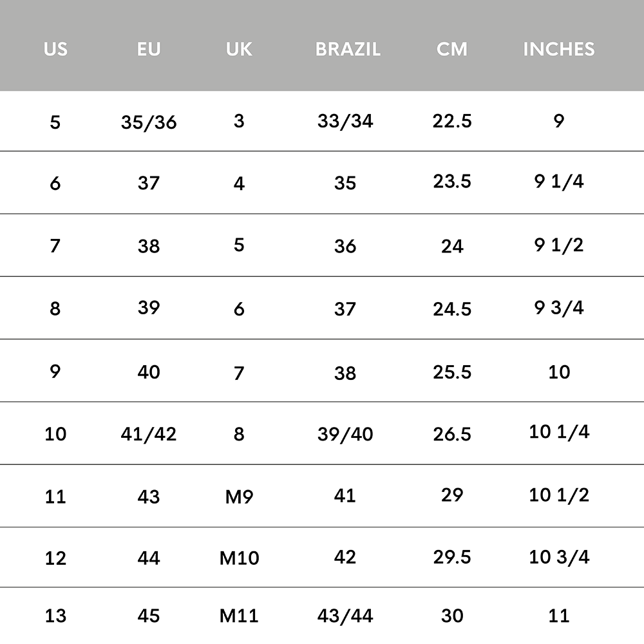
Task: Click the UK M9 cell
Action: [239, 497]
